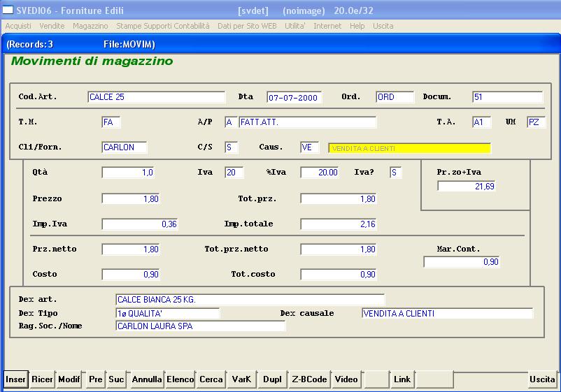The height and width of the screenshot is (392, 561).
Task: Click the Tot.prz. field
Action: coord(339,198)
